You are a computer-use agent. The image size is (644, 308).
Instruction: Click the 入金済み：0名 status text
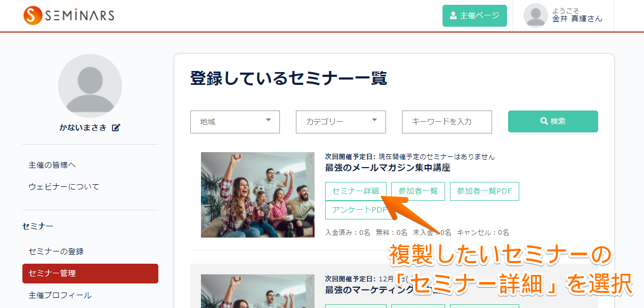tap(348, 233)
